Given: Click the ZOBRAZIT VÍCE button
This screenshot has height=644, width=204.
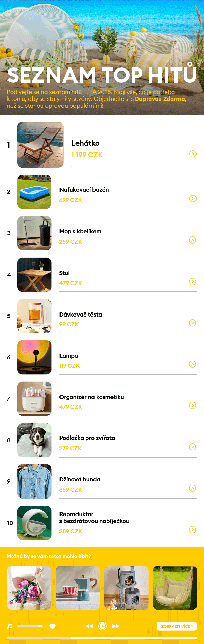Looking at the screenshot, I should [x=177, y=626].
